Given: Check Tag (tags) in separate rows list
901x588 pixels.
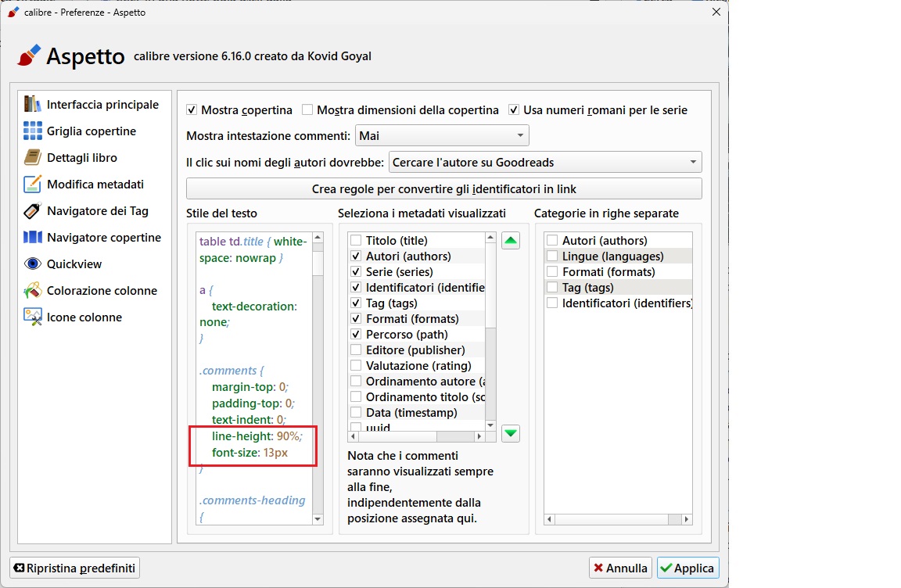Looking at the screenshot, I should coord(552,287).
